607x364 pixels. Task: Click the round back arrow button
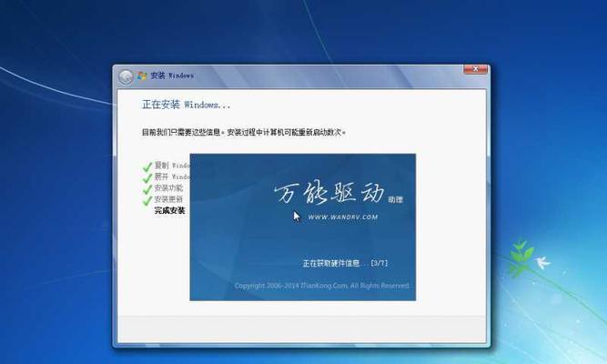[x=126, y=76]
